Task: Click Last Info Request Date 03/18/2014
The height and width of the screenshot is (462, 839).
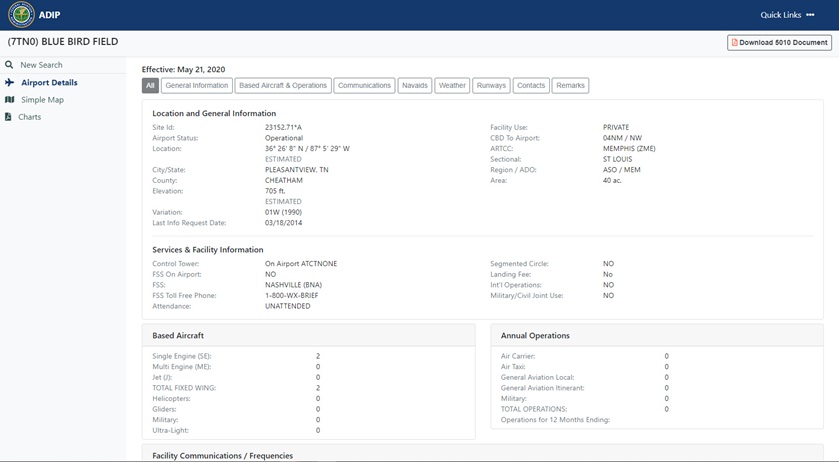Action: tap(284, 223)
